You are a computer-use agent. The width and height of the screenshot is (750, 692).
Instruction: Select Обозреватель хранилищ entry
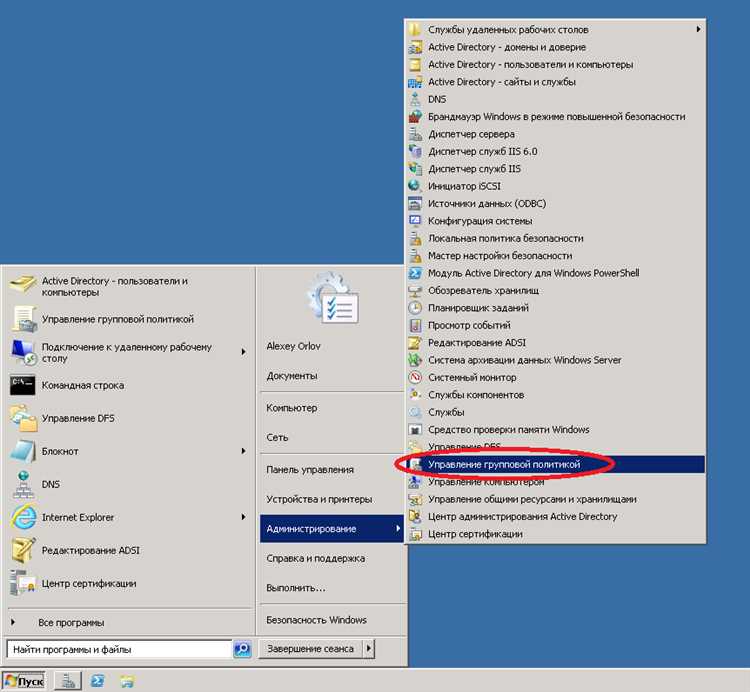[555, 291]
